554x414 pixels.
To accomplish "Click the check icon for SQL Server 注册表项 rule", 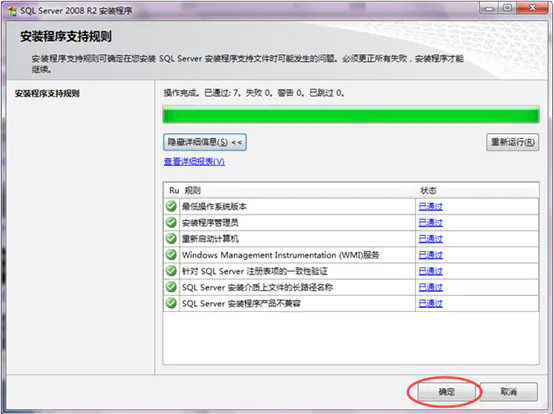I will pos(171,271).
